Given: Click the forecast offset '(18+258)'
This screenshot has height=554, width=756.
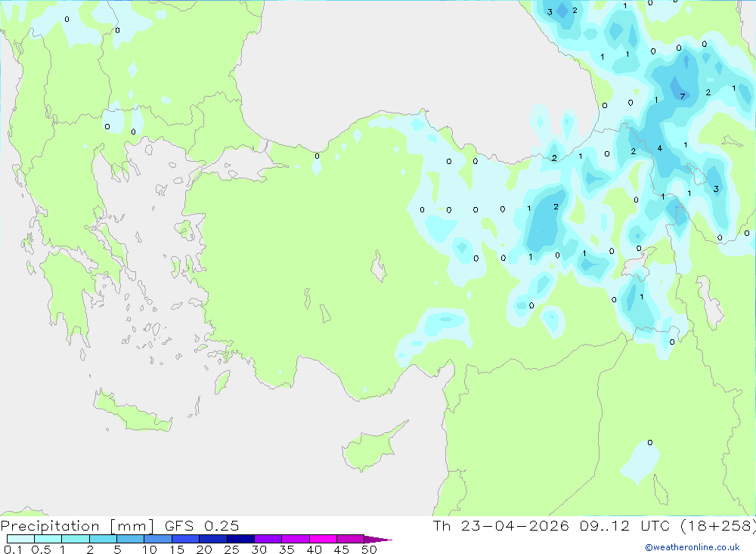Looking at the screenshot, I should tap(718, 526).
